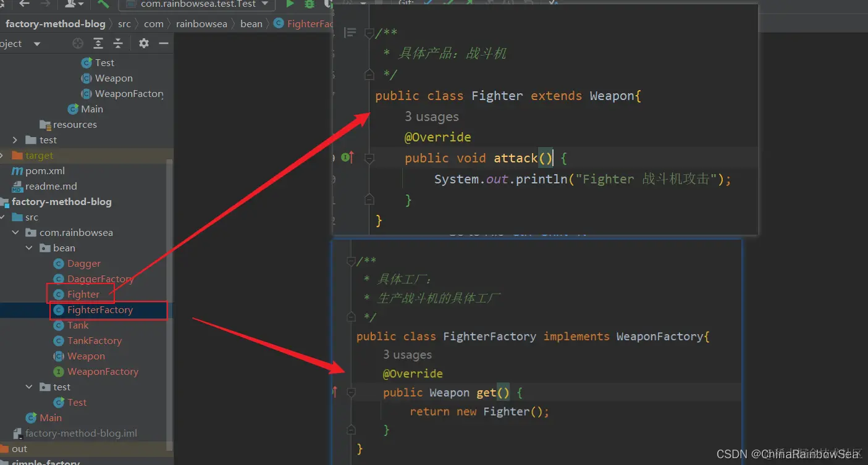Select Fighter class in project tree

click(x=83, y=295)
